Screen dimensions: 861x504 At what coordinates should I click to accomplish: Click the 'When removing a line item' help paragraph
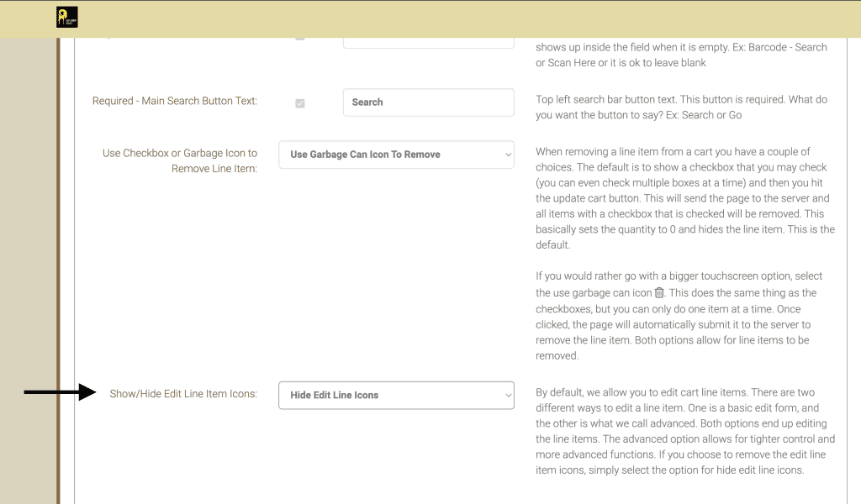pyautogui.click(x=685, y=198)
